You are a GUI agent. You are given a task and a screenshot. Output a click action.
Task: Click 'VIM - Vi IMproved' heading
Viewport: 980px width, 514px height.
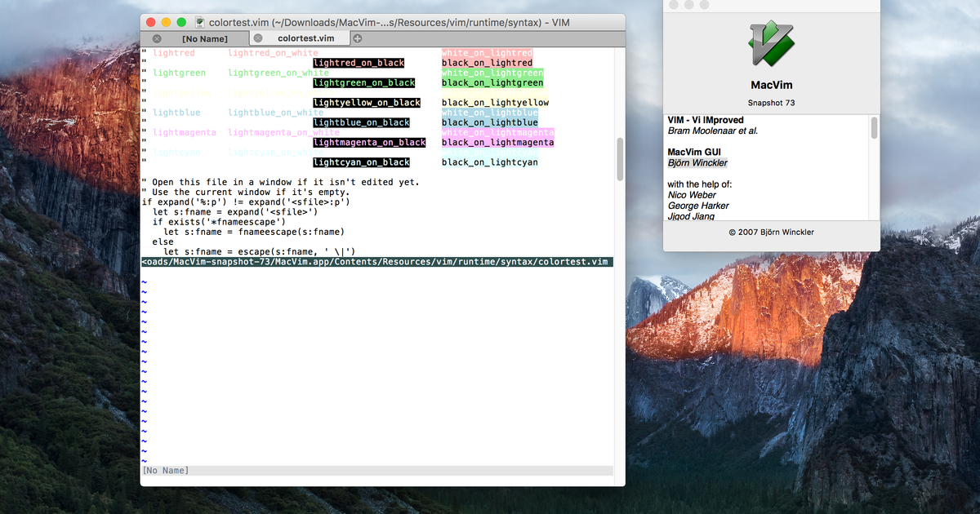(x=706, y=120)
